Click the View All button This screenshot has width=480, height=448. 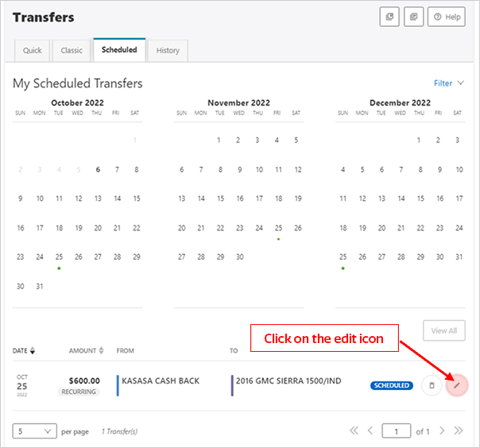[x=444, y=330]
